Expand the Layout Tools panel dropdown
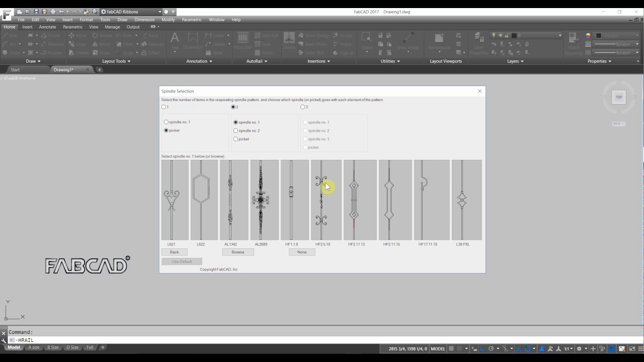 point(116,61)
